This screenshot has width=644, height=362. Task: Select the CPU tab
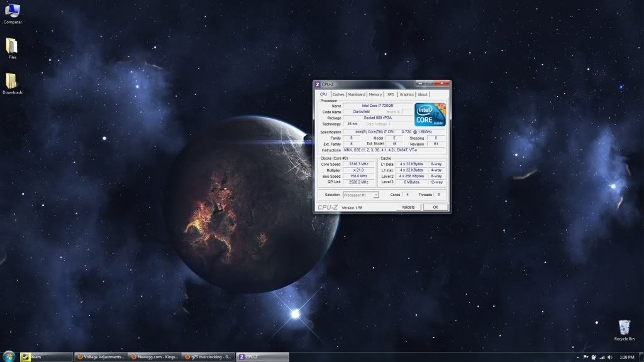[x=324, y=94]
